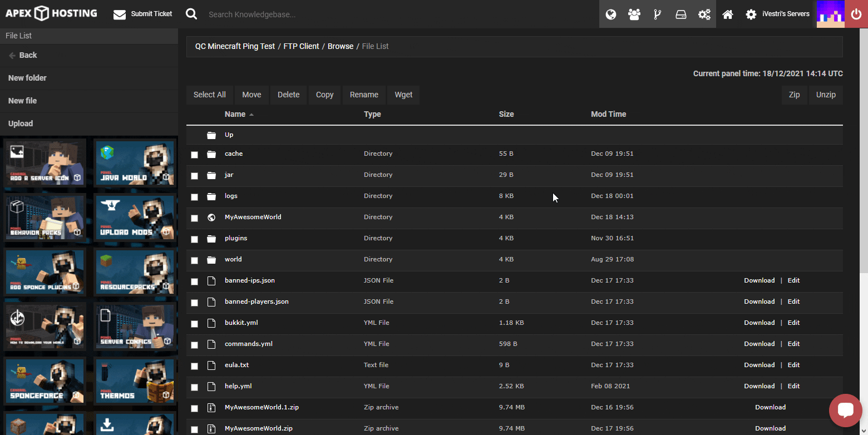Check the box next to cache folder
Screen dimensions: 868x435
point(194,155)
